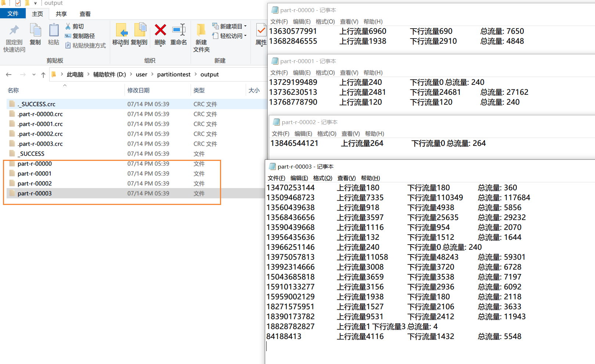Click the part-r-00002 notepad title icon
This screenshot has height=364, width=595.
pyautogui.click(x=276, y=122)
